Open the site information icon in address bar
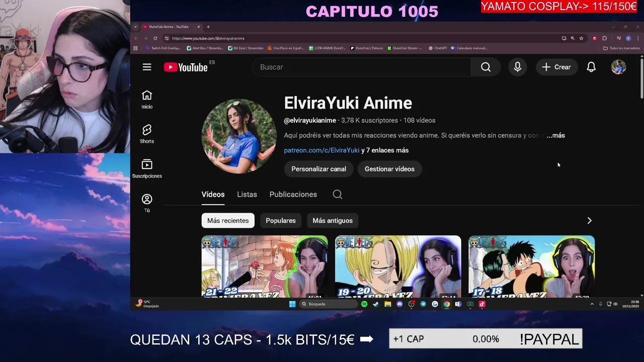 tap(167, 38)
